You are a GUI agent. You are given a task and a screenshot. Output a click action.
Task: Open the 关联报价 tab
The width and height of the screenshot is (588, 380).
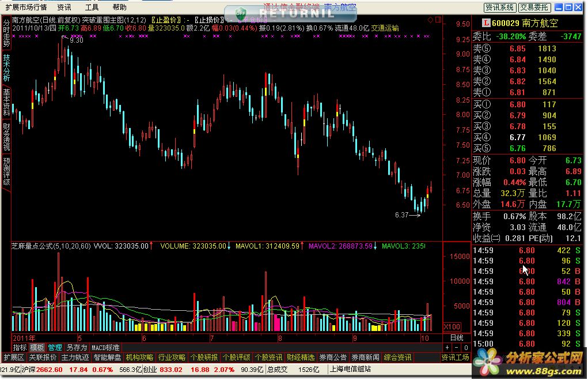pyautogui.click(x=43, y=358)
